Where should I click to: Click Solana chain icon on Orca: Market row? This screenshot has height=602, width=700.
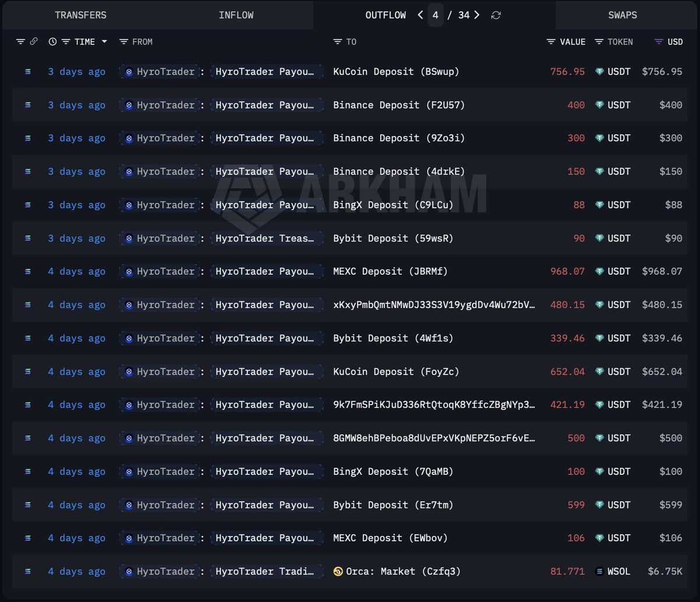click(x=27, y=571)
